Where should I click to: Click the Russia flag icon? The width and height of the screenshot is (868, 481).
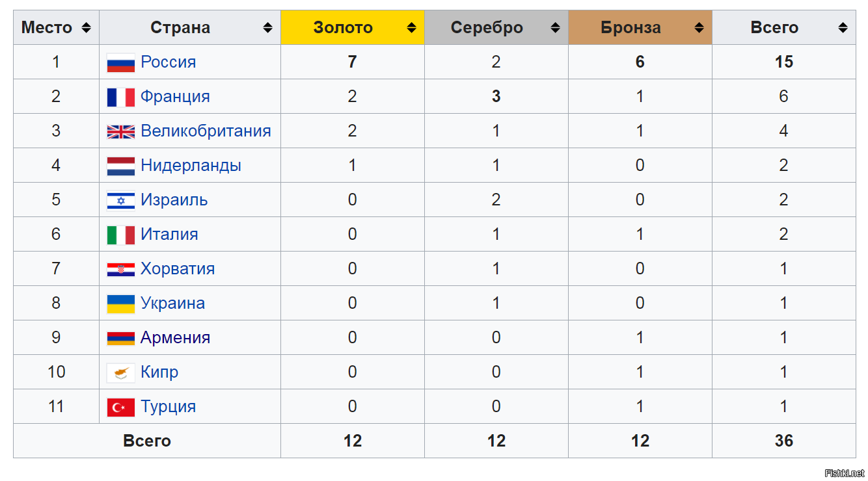[x=121, y=62]
